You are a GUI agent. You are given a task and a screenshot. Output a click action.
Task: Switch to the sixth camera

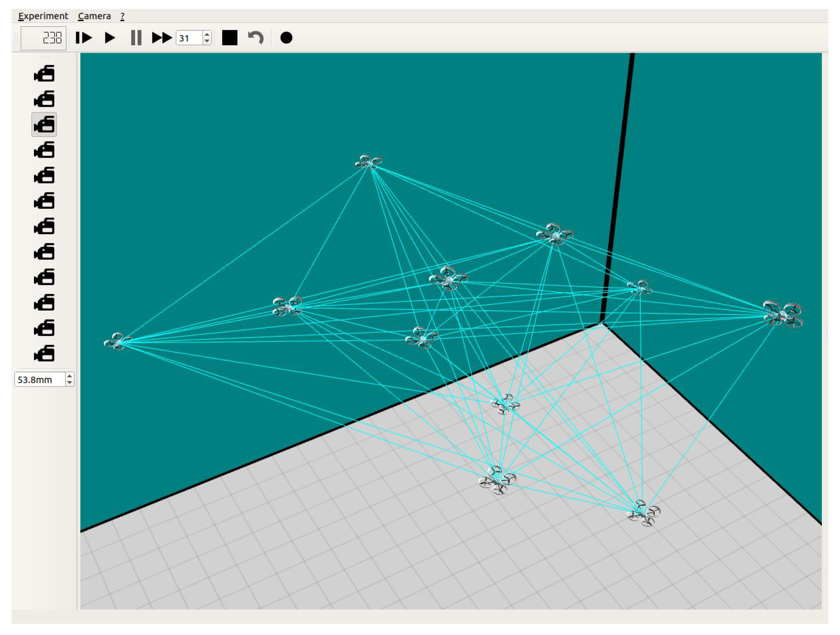pos(45,201)
